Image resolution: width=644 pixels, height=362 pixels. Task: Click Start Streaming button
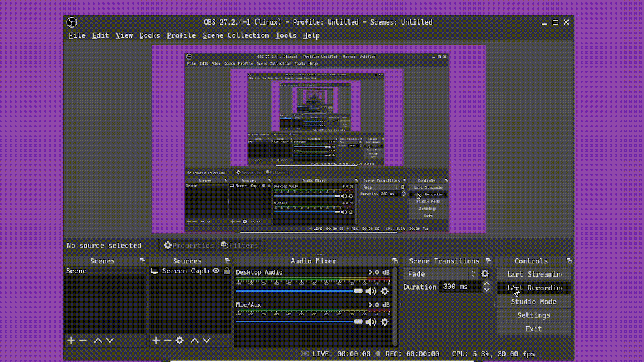(533, 274)
